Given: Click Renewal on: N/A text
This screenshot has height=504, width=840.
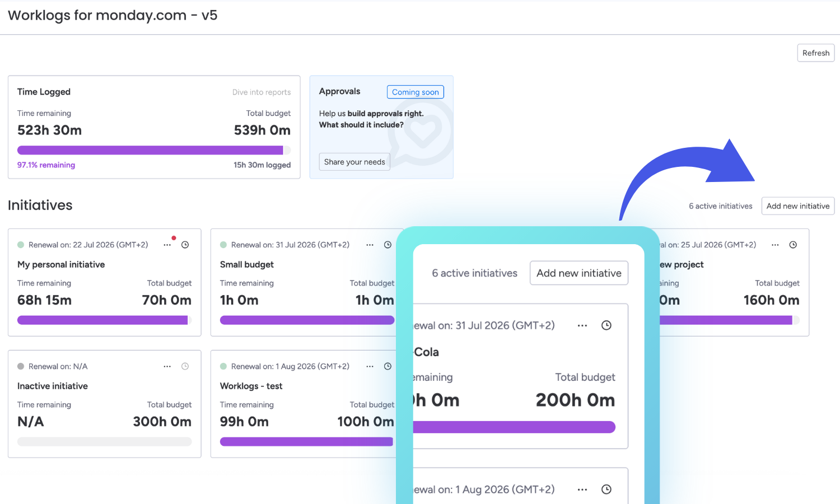Looking at the screenshot, I should click(58, 366).
